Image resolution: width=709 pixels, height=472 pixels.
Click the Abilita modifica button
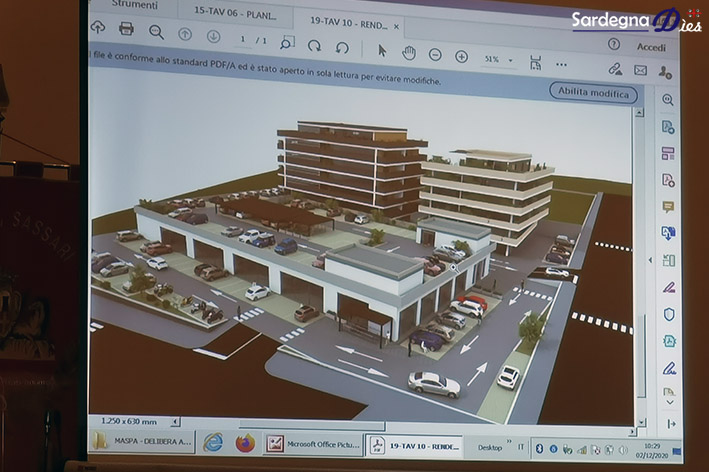click(x=593, y=92)
